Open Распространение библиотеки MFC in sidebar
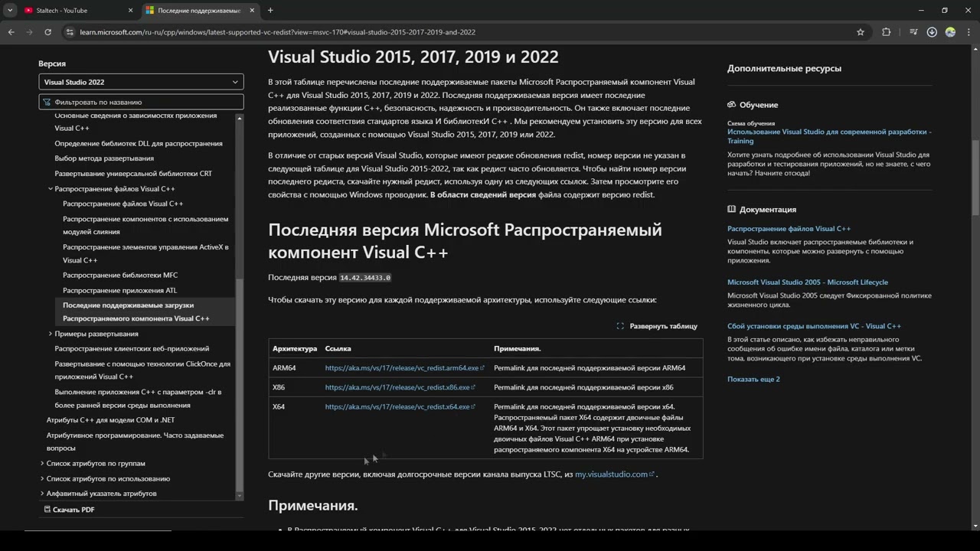This screenshot has width=980, height=551. 120,275
